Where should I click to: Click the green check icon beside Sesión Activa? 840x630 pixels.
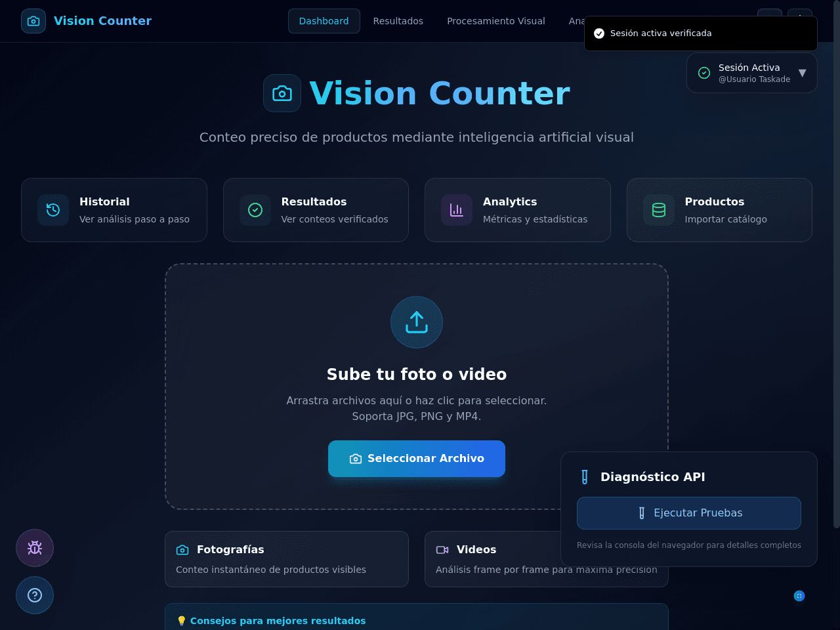point(704,73)
